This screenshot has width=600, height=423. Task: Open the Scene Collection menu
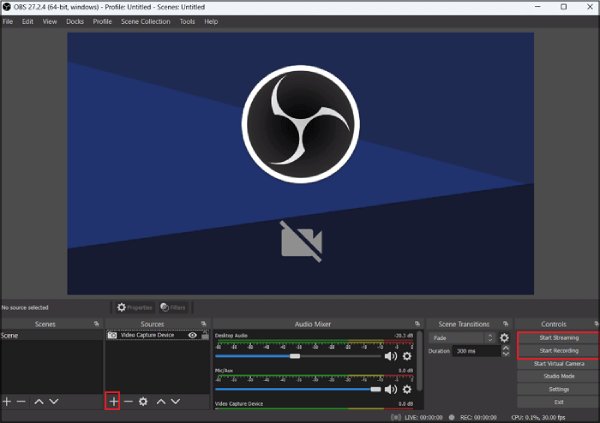(x=145, y=21)
